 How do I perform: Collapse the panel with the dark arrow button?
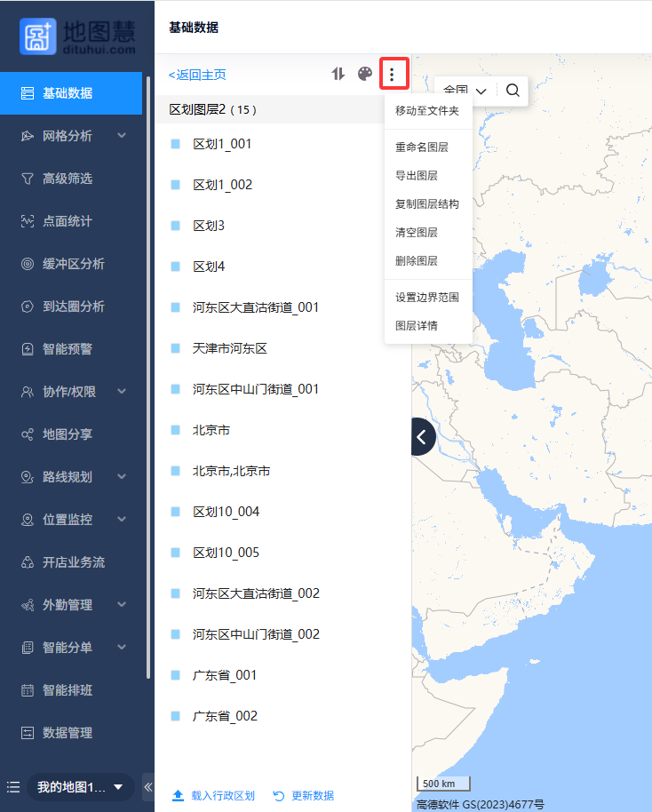422,436
